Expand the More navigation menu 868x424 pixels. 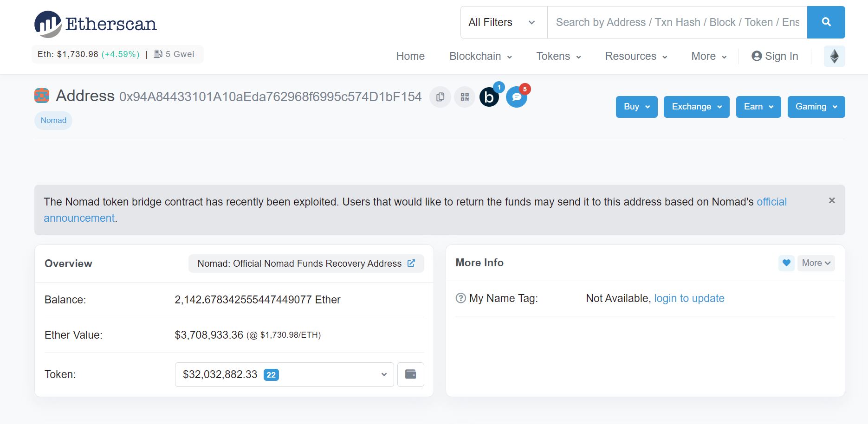point(708,56)
